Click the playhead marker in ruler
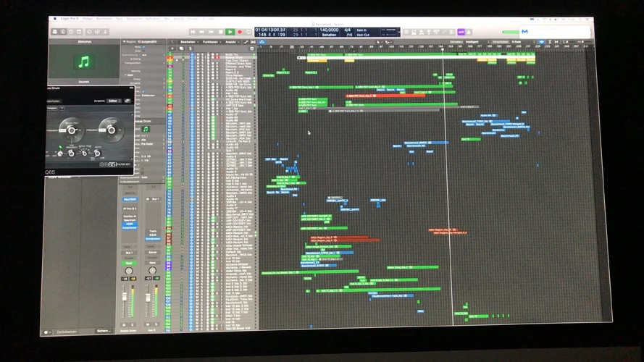This screenshot has height=362, width=644. point(443,49)
